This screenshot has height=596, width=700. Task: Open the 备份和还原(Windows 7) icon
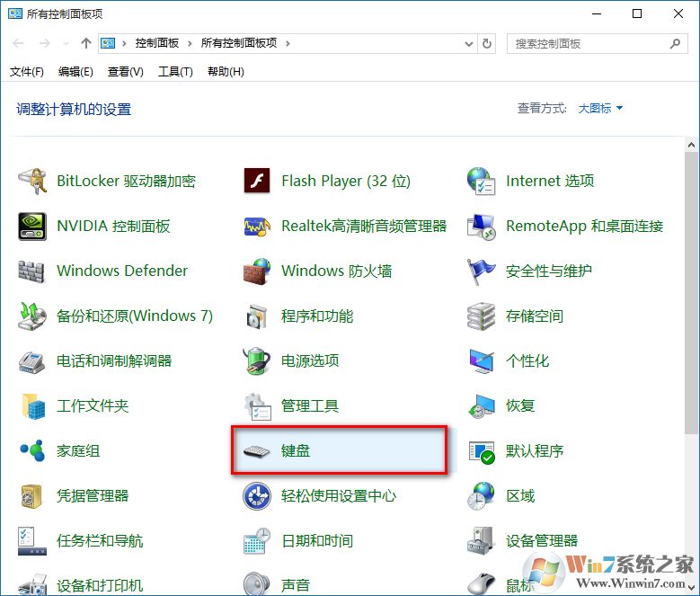tap(32, 316)
